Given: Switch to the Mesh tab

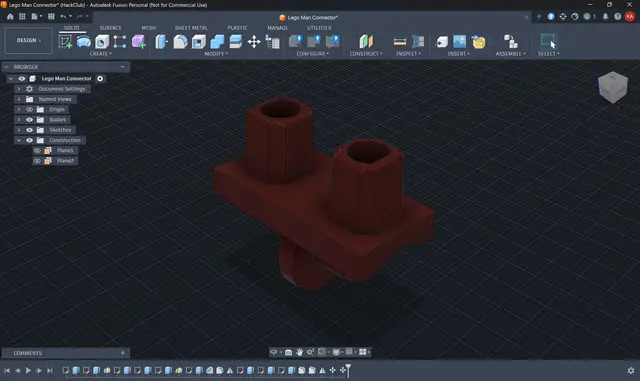Looking at the screenshot, I should 149,28.
